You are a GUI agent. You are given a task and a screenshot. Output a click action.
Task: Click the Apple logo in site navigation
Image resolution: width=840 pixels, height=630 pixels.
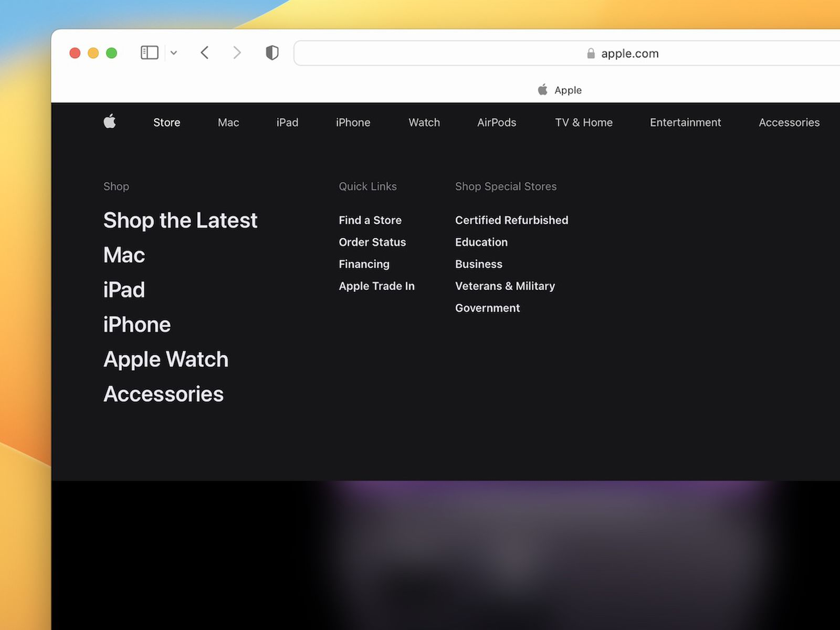click(x=110, y=121)
